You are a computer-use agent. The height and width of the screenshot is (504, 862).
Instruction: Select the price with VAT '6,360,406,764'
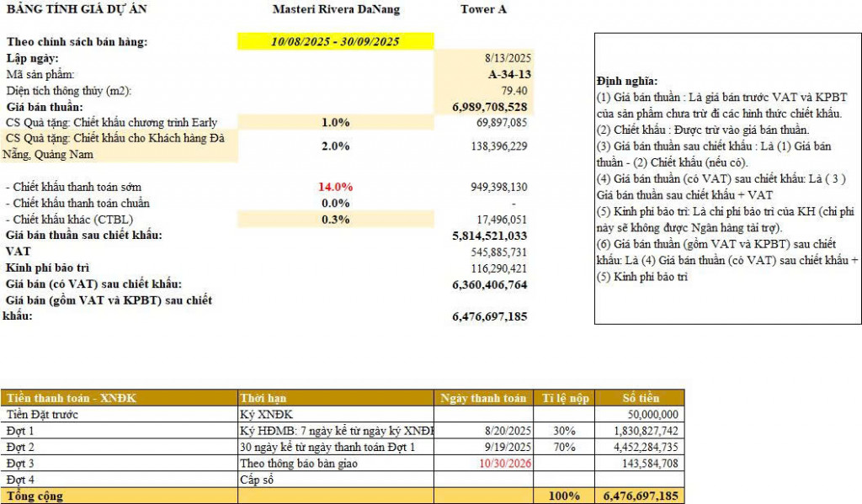(x=489, y=284)
